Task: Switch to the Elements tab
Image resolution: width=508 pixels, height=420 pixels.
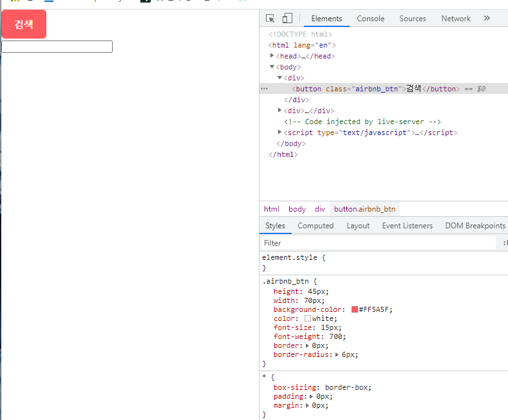Action: pyautogui.click(x=326, y=19)
